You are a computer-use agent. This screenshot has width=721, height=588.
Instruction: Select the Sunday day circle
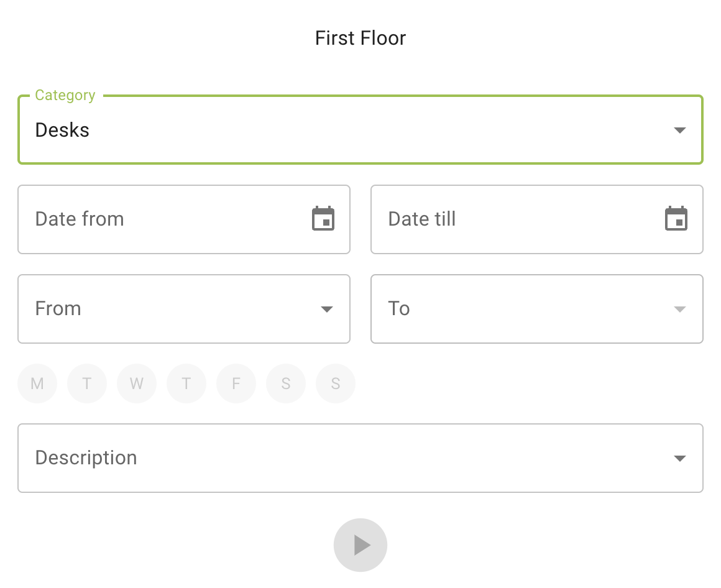[336, 384]
